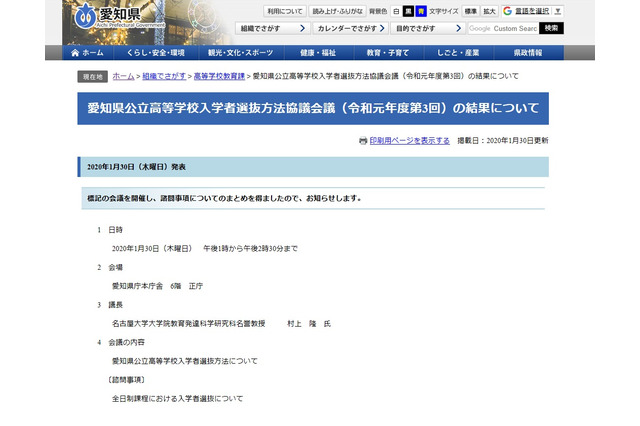Click the text 村上 隆 氏
640x426 pixels.
[309, 324]
